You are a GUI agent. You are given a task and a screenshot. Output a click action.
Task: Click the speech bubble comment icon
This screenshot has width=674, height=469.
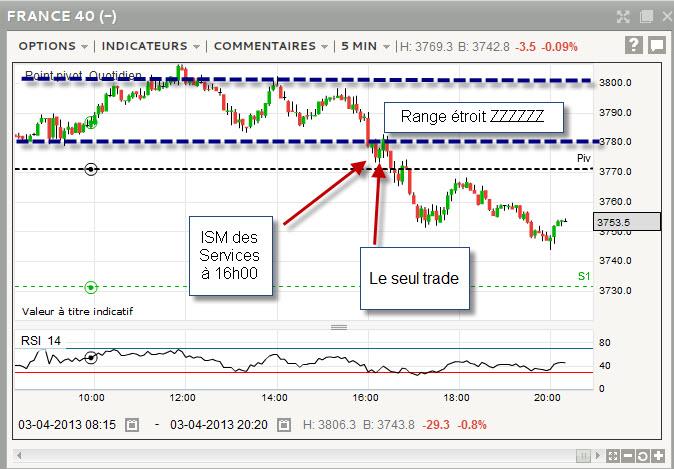tap(656, 45)
